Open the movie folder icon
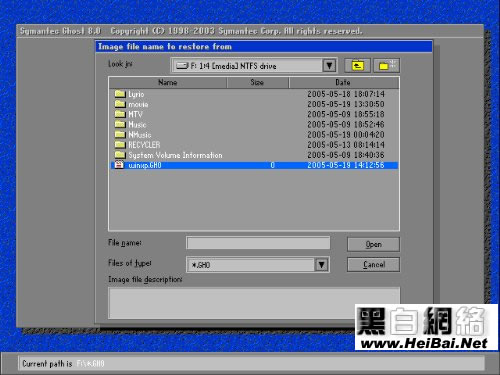Screen dimensions: 500x375 120,104
